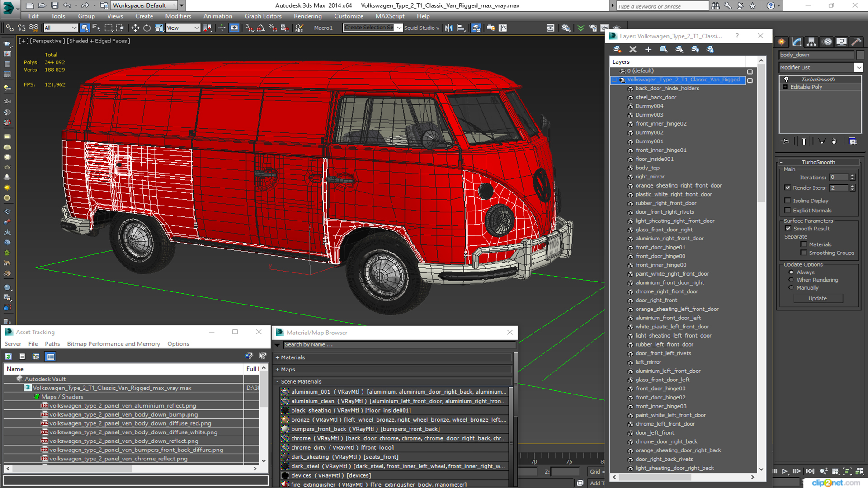This screenshot has height=488, width=868.
Task: Enable the Isoline Display checkbox
Action: (x=788, y=201)
